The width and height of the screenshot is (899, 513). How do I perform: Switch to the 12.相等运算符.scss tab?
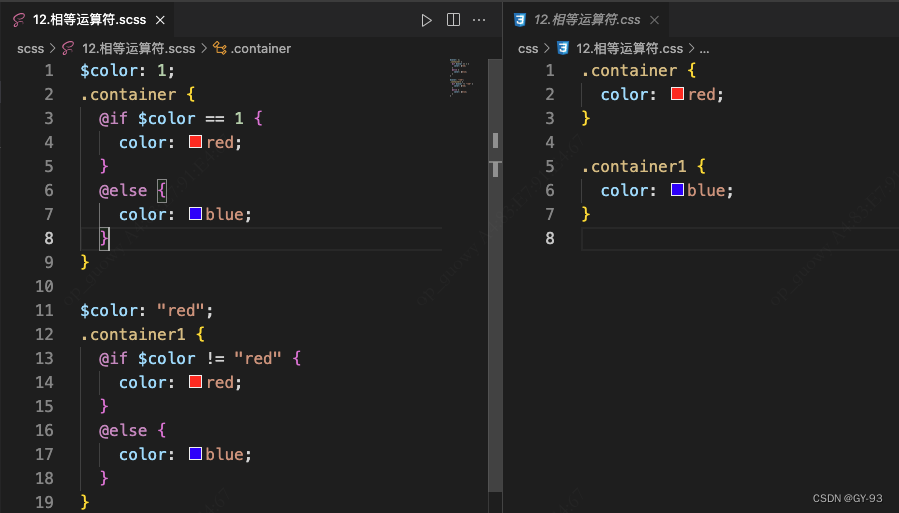click(x=89, y=20)
